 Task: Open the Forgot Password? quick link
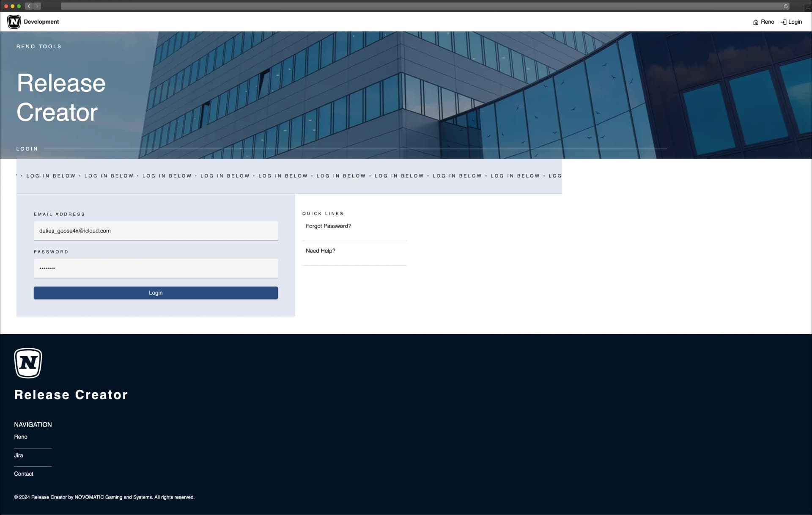coord(328,226)
